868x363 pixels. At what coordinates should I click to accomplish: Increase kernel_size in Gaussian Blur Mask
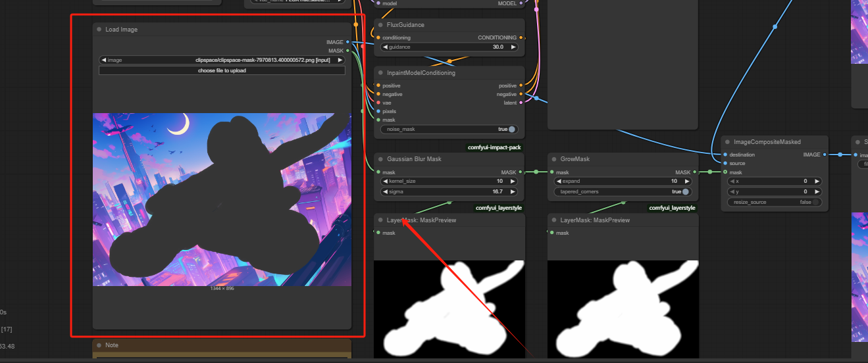[x=513, y=181]
